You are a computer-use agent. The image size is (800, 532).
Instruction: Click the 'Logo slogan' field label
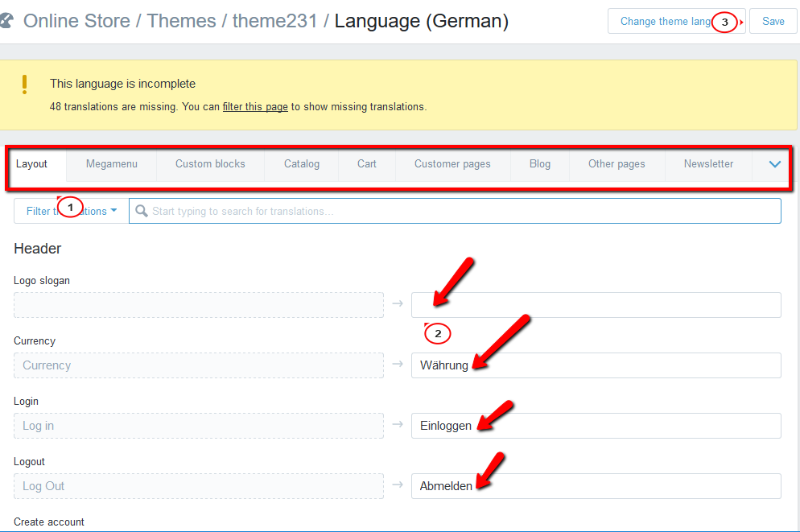coord(42,281)
